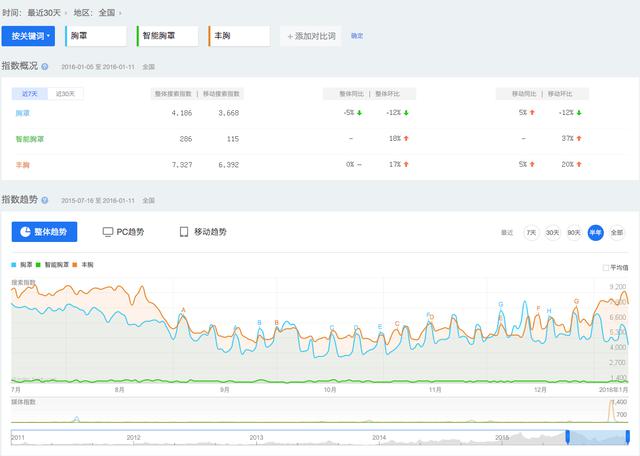Toggle the blue 胸罩 legend entry
This screenshot has height=456, width=640.
22,265
